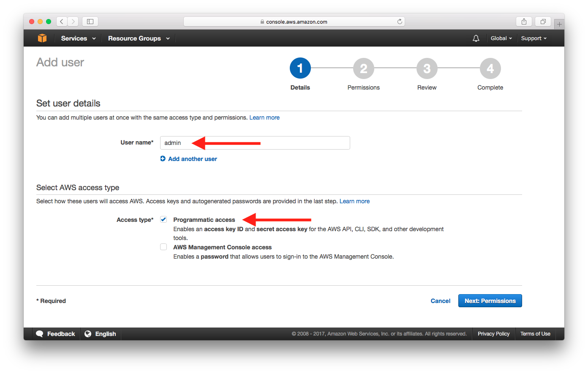
Task: Click the copyright notice in footer
Action: point(379,334)
